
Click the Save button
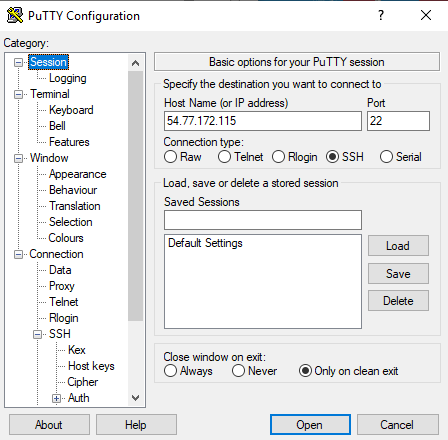[x=398, y=274]
